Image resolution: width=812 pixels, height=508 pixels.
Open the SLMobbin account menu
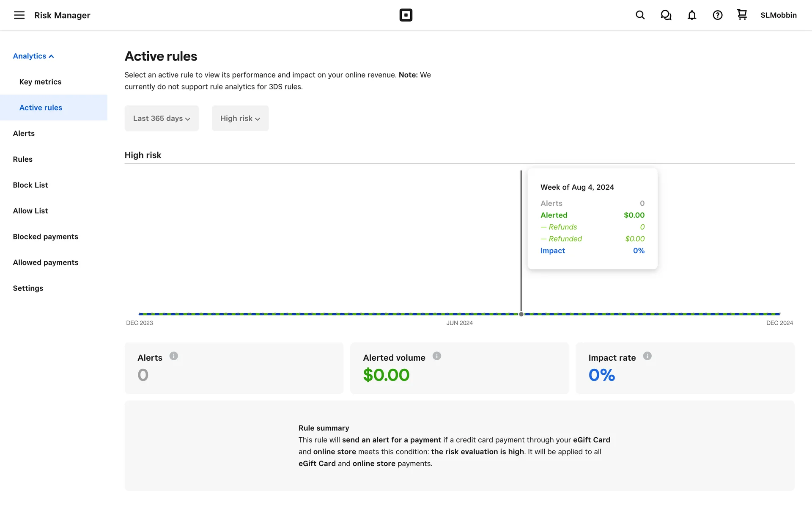coord(778,15)
